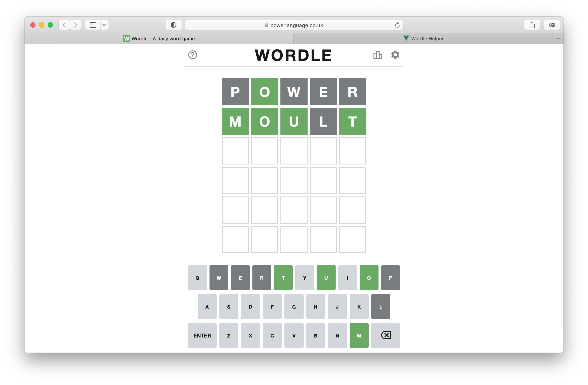
Task: Tap the V key on the keyboard
Action: coord(294,335)
